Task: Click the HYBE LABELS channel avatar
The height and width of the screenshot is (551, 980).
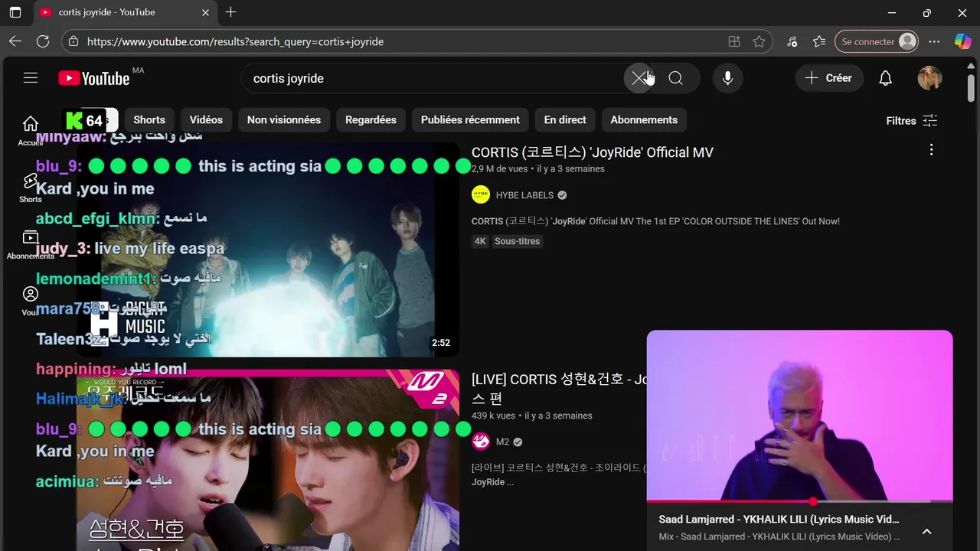Action: pos(481,195)
